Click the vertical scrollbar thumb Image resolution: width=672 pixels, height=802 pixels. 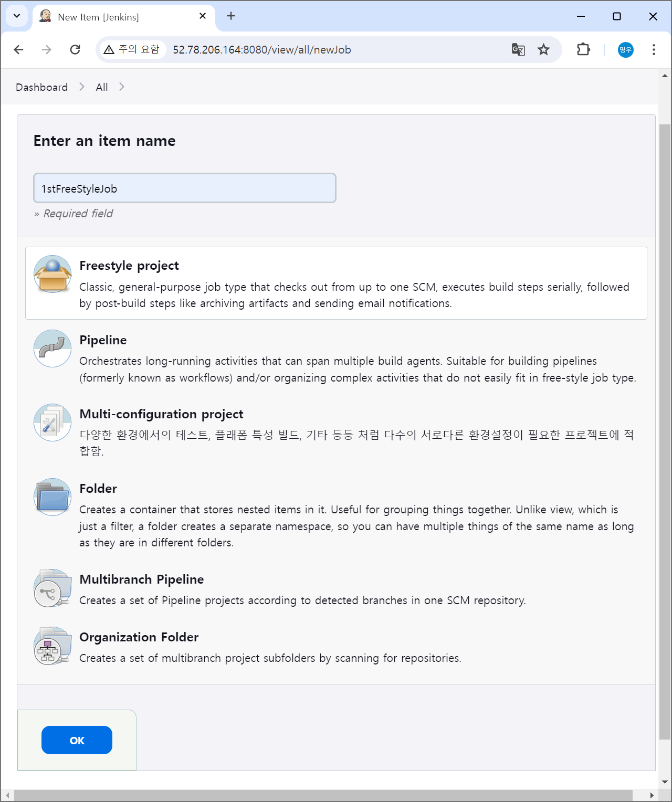pos(665,431)
